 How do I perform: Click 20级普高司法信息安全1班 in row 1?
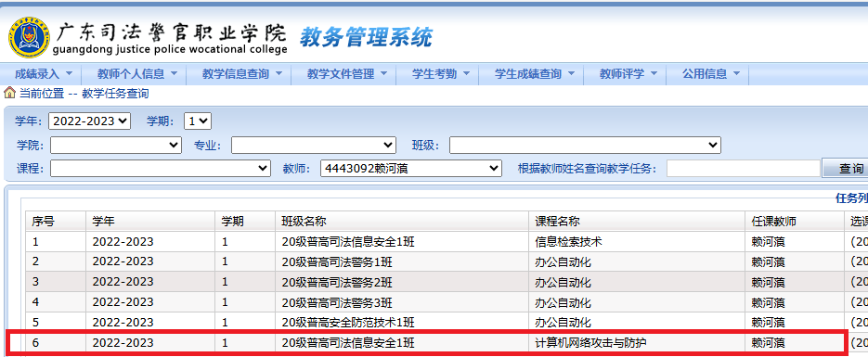pos(348,241)
